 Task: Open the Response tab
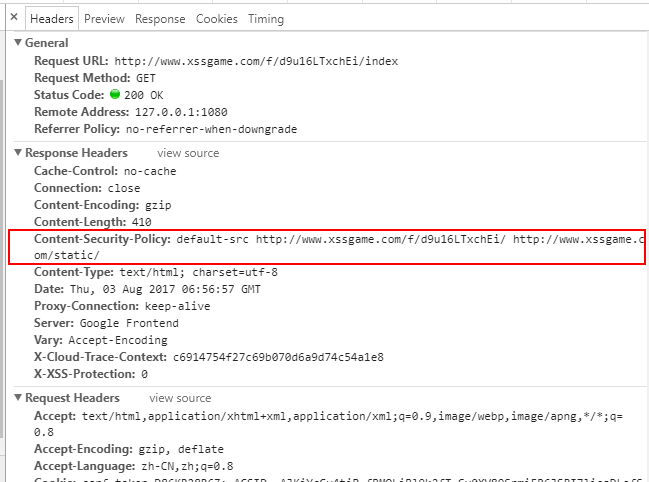coord(160,19)
